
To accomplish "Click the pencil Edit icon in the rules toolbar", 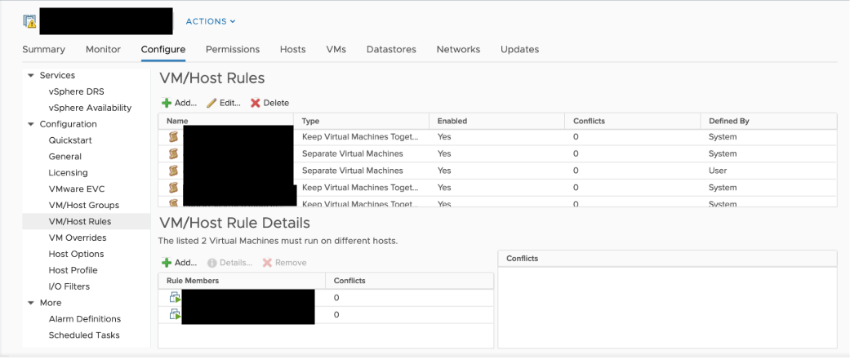I will click(x=211, y=103).
